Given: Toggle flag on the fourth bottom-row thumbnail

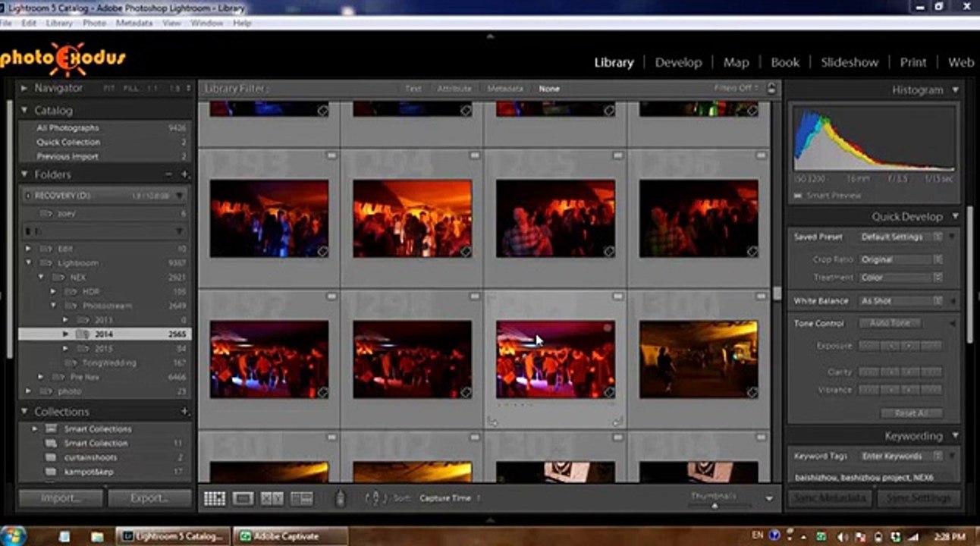Looking at the screenshot, I should coord(761,438).
